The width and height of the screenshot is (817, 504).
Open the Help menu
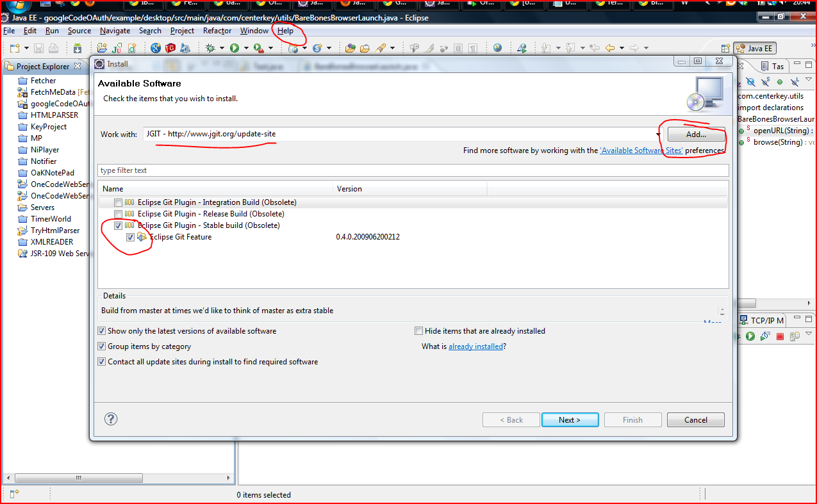click(x=286, y=31)
